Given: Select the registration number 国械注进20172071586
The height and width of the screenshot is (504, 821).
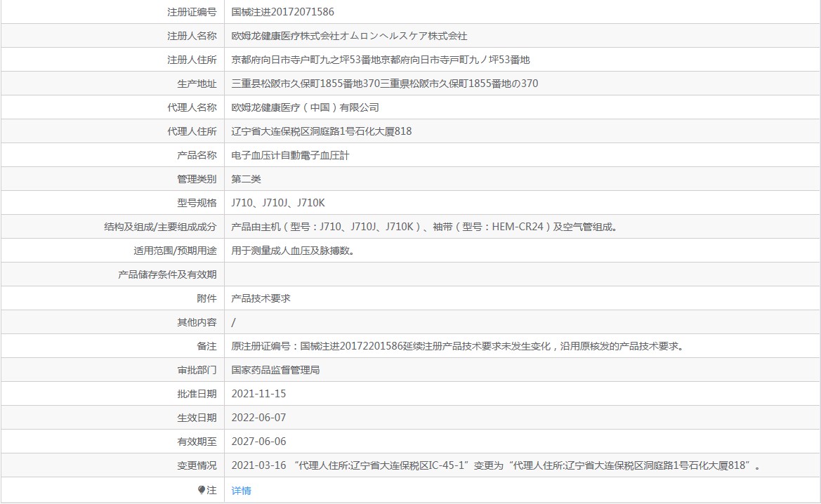Looking at the screenshot, I should 283,12.
